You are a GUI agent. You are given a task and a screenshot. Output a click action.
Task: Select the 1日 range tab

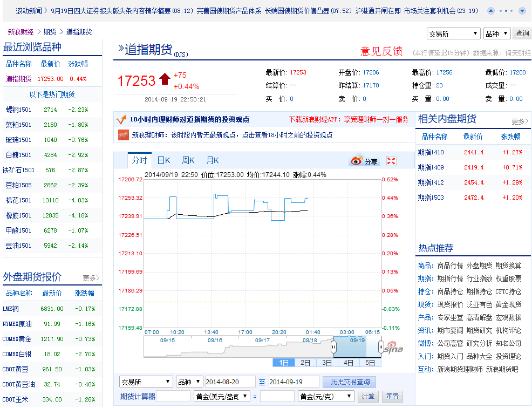click(284, 363)
